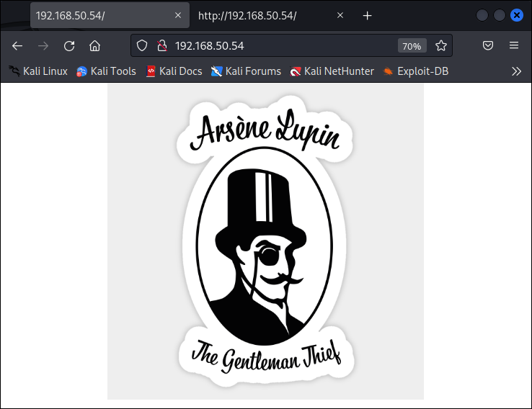Viewport: 532px width, 409px height.
Task: Open the Kali Forums bookmark
Action: coord(246,71)
